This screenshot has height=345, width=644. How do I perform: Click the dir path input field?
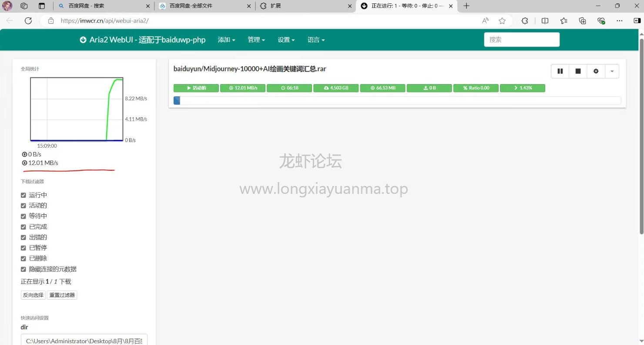(x=84, y=341)
